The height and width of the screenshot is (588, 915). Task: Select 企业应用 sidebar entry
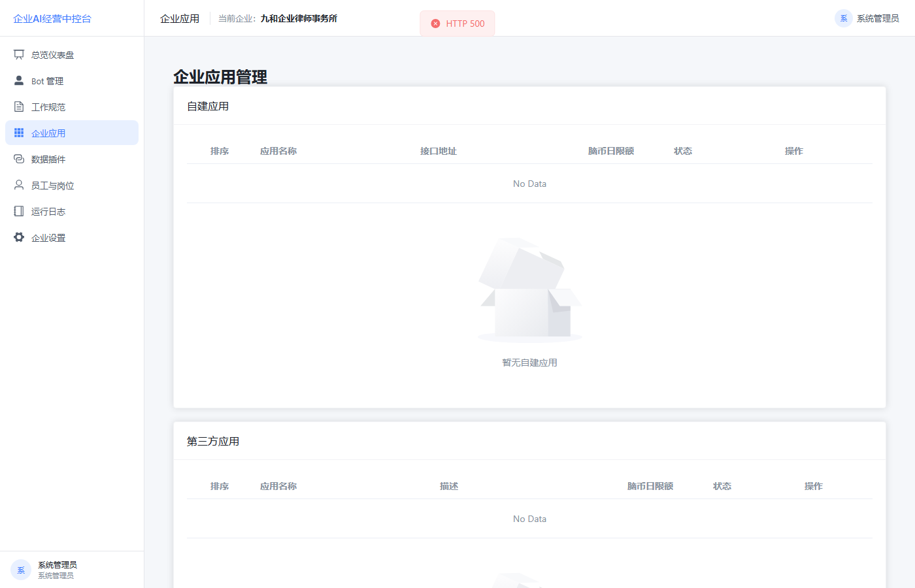click(72, 133)
